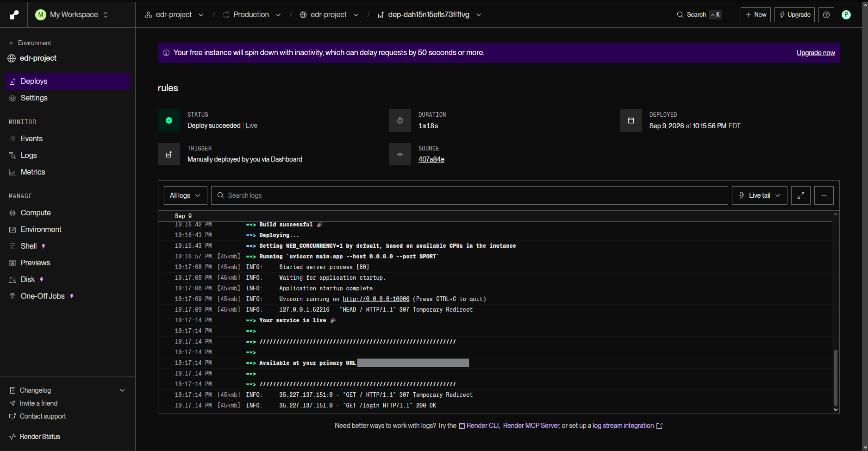This screenshot has height=451, width=868.
Task: Open Compute in the sidebar
Action: [68, 213]
